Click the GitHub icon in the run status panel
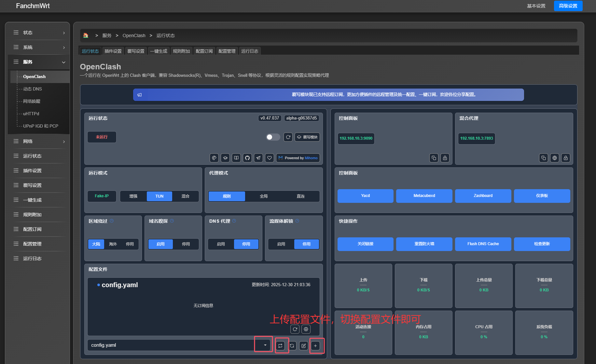The width and height of the screenshot is (596, 364). (x=247, y=158)
